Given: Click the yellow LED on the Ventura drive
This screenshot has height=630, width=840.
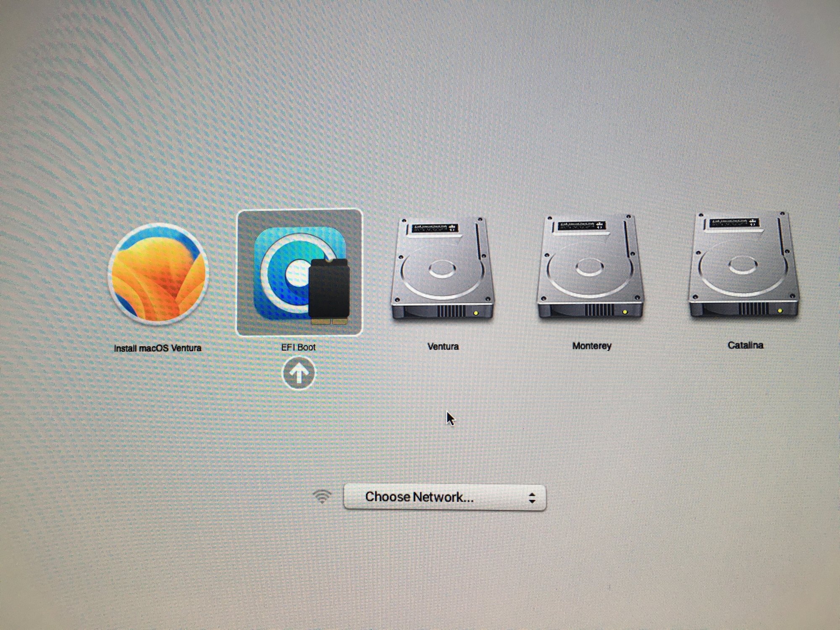Looking at the screenshot, I should (x=475, y=313).
